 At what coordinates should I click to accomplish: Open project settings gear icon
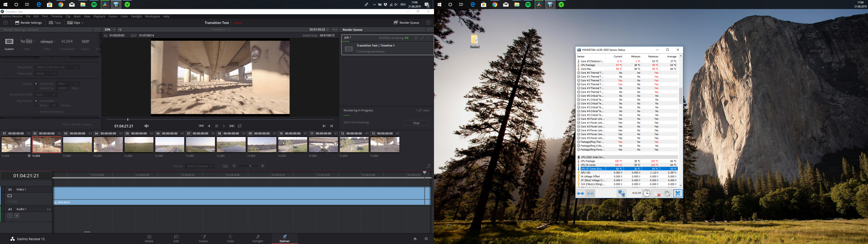tap(426, 239)
